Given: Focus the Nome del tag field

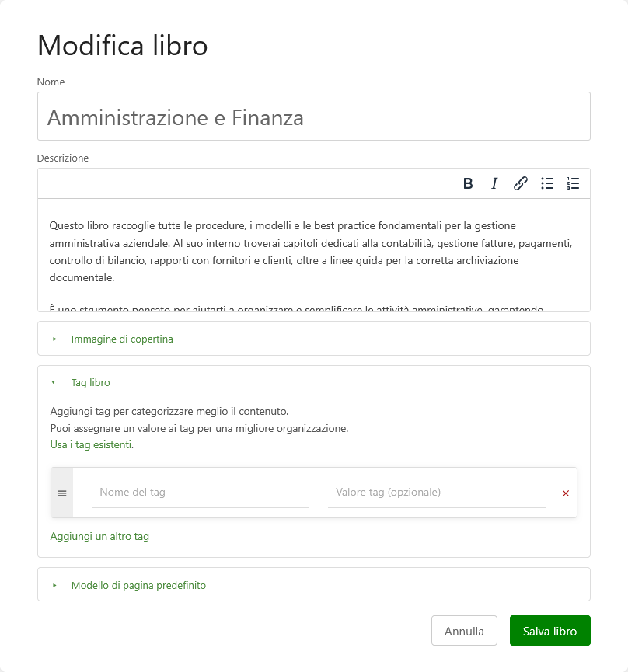Looking at the screenshot, I should tap(201, 493).
